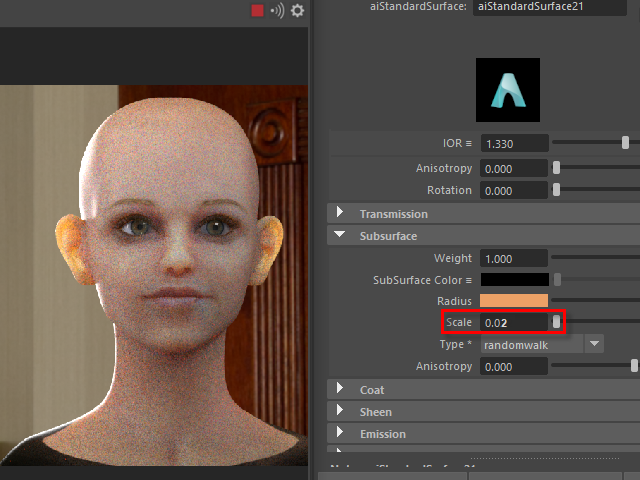Click the Subsurface Weight value field
Screen dimensions: 640x480
[x=514, y=258]
